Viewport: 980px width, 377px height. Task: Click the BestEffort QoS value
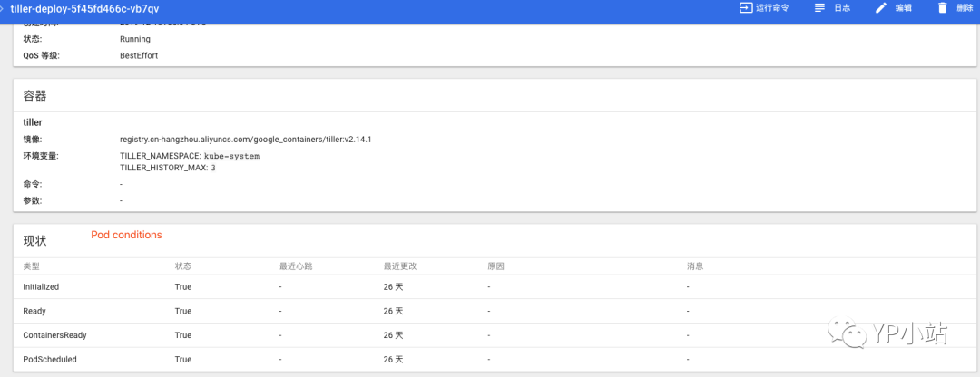(139, 55)
